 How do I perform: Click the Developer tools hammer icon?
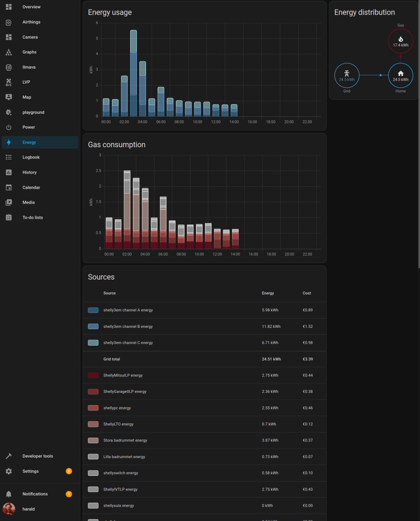(x=9, y=456)
